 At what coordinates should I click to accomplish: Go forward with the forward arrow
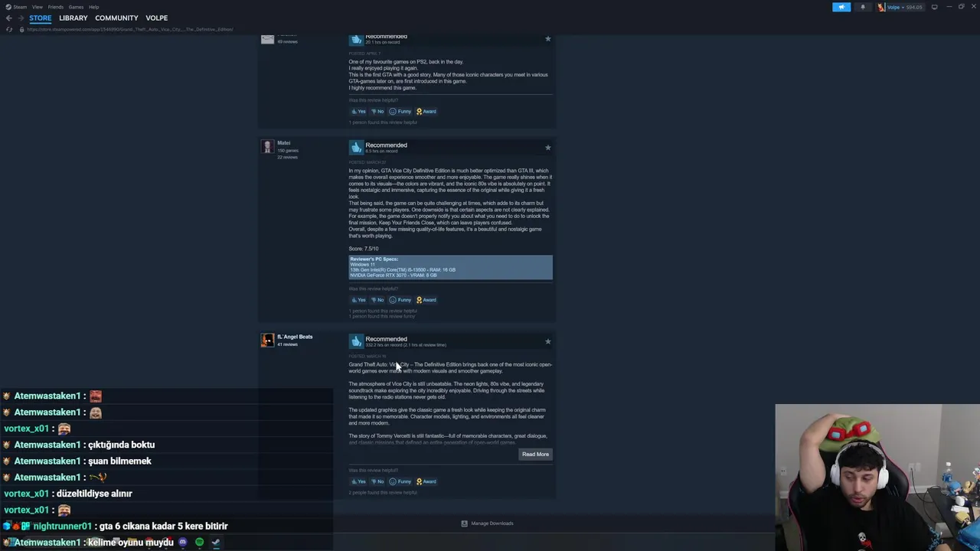click(21, 18)
